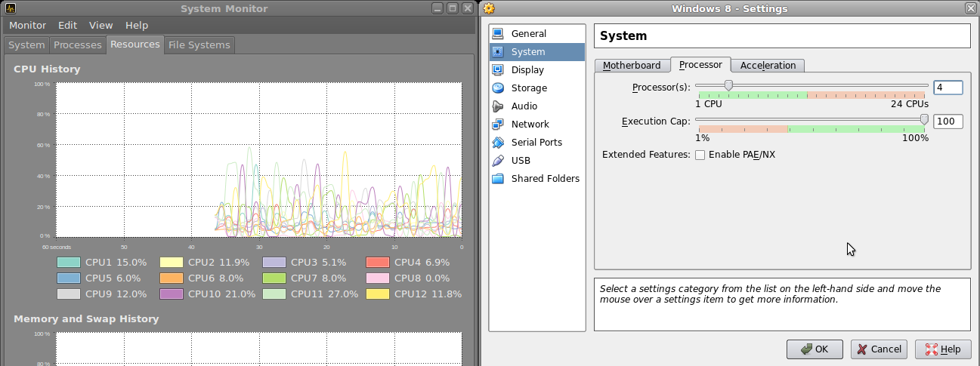
Task: Change the CPU9 graph color swatch
Action: [69, 294]
